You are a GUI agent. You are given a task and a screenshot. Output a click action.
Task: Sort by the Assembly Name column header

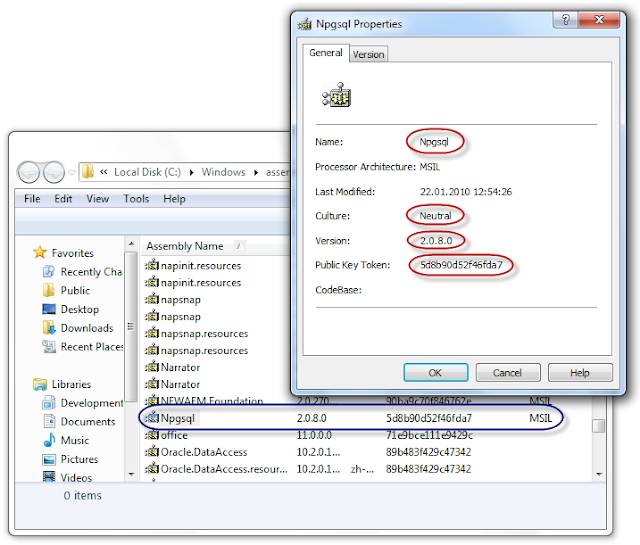coord(185,246)
